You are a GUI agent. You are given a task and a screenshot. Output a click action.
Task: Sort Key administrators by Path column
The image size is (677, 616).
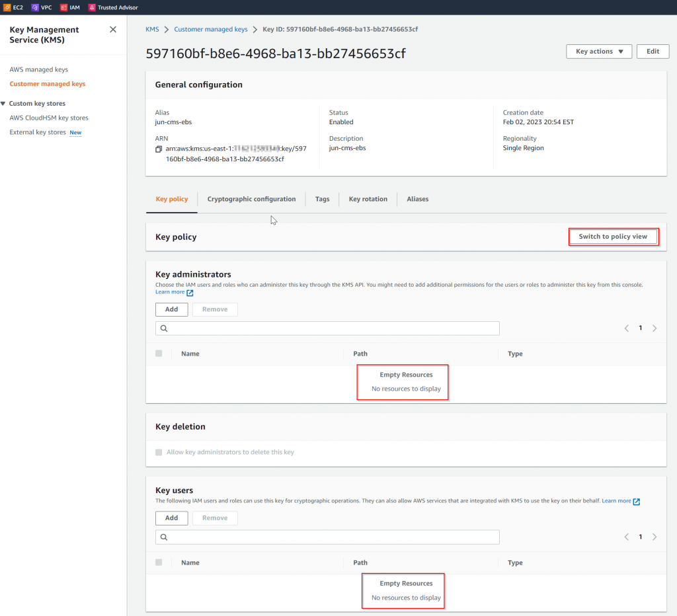point(360,354)
